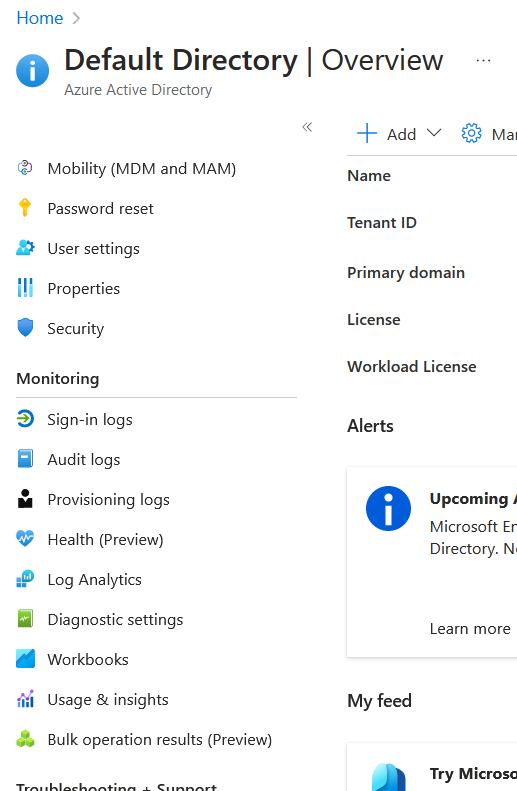Click the Alerts section heading
517x791 pixels.
coord(370,426)
